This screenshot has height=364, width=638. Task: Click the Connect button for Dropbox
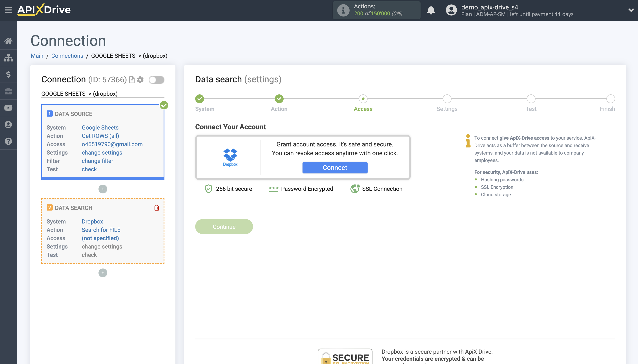[335, 168]
